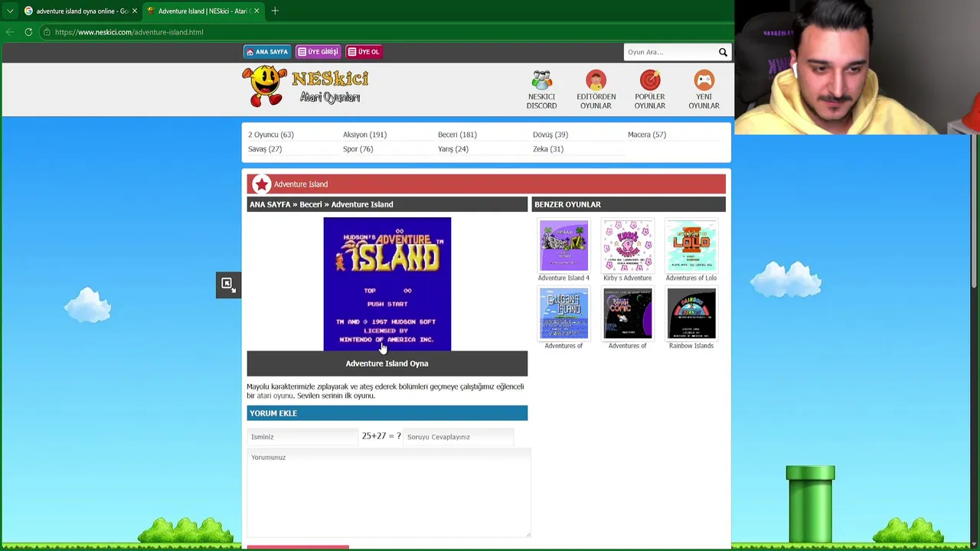Click Beceri in the breadcrumb

pyautogui.click(x=311, y=204)
